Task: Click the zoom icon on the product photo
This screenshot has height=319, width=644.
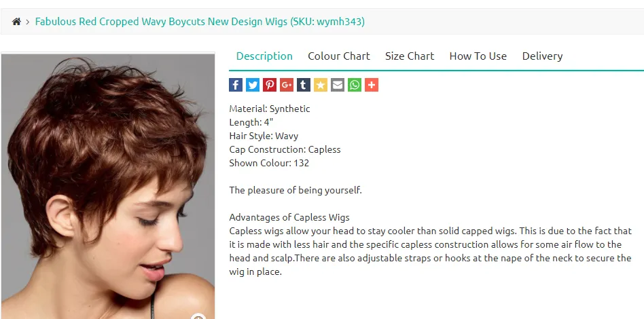Action: tap(198, 316)
